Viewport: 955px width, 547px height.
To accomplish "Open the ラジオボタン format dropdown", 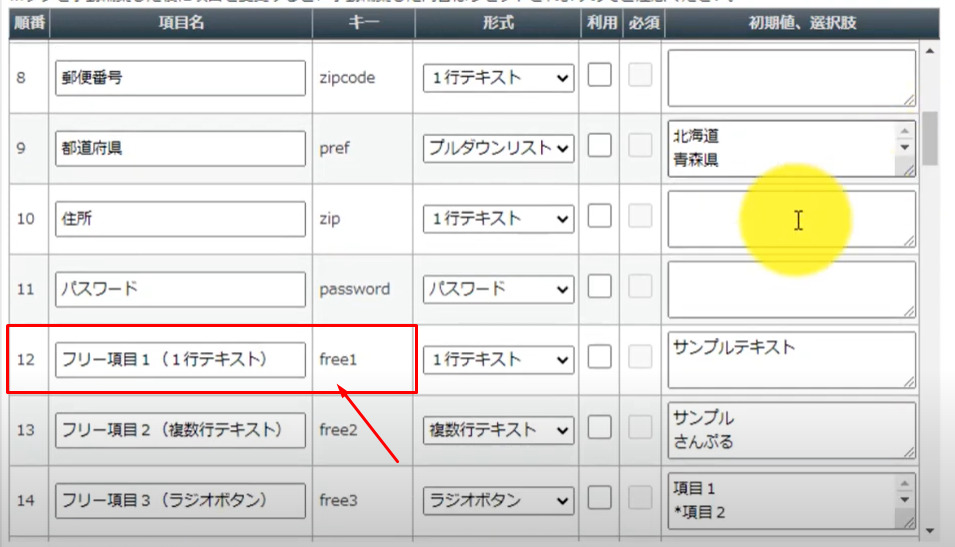I will [499, 500].
